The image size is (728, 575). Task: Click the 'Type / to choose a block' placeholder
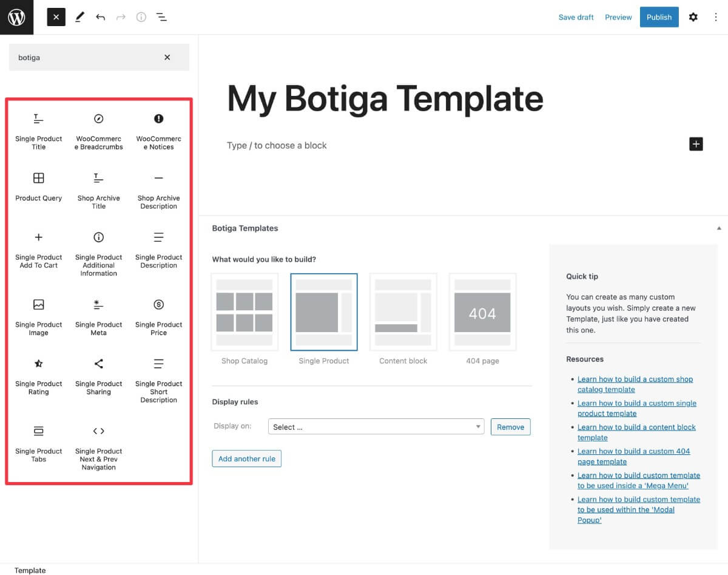(x=277, y=145)
